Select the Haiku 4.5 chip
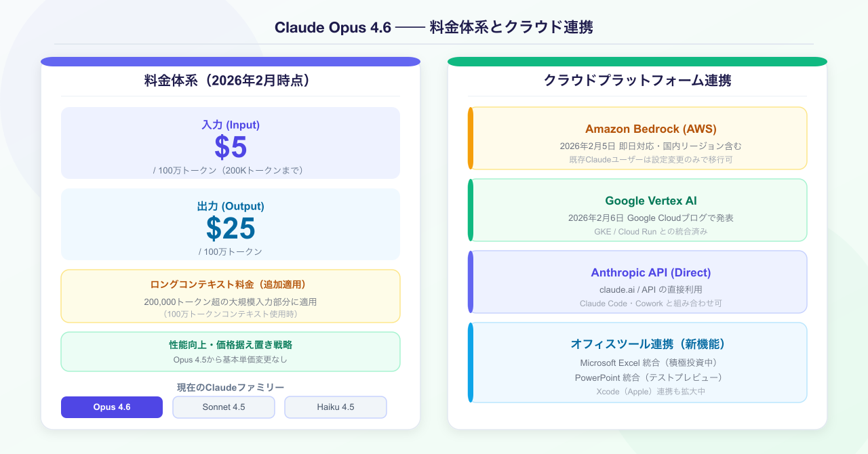Screen dimensions: 868x454 tap(336, 407)
